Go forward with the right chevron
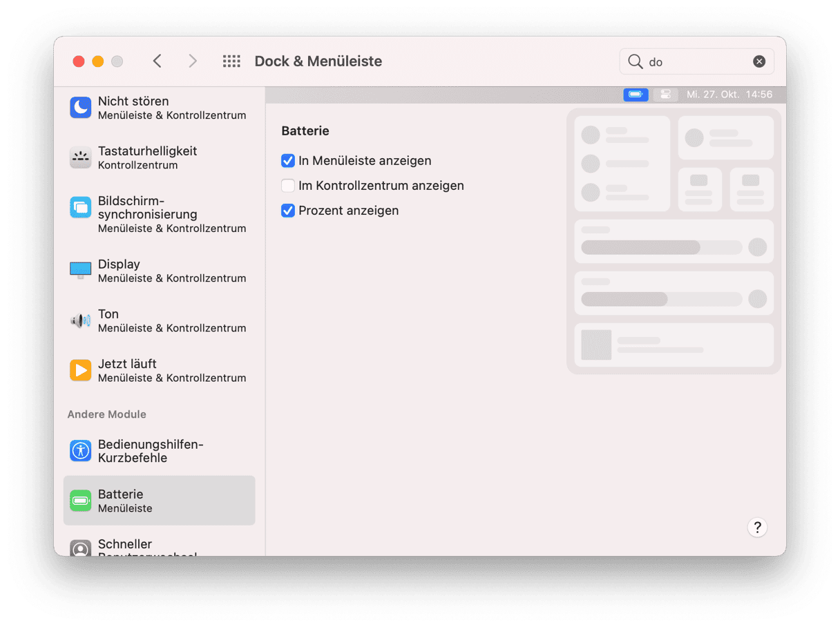The image size is (840, 627). pyautogui.click(x=193, y=61)
